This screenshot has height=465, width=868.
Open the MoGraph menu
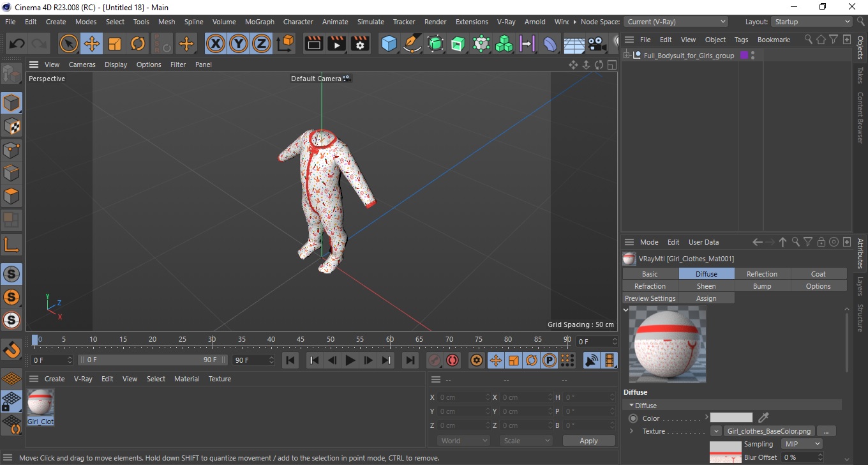pyautogui.click(x=260, y=22)
